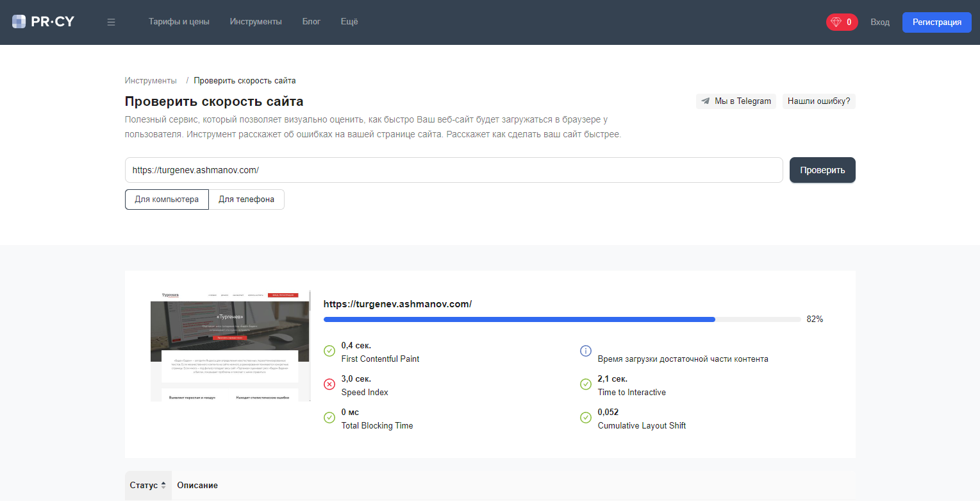Click the Проверить скорость сайта breadcrumb text
This screenshot has height=501, width=980.
[245, 81]
